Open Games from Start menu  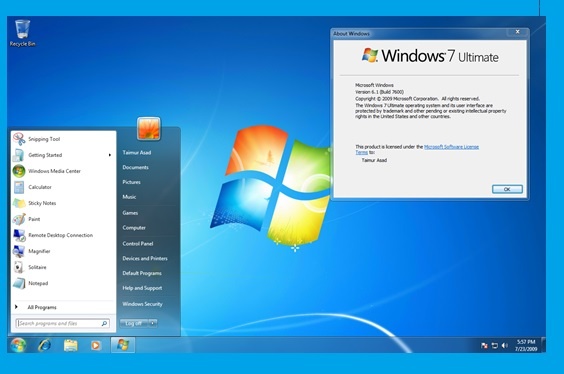130,213
